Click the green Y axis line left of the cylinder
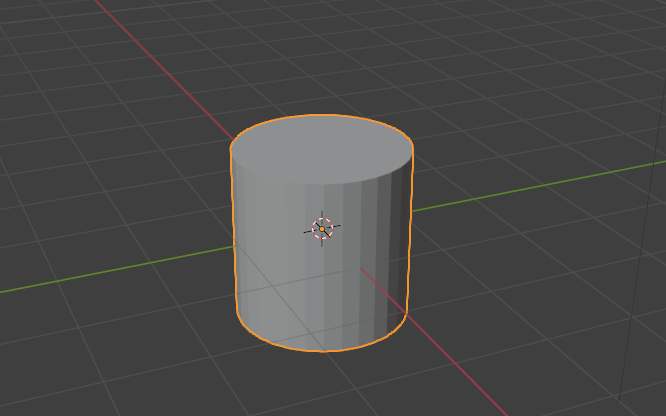 point(100,274)
